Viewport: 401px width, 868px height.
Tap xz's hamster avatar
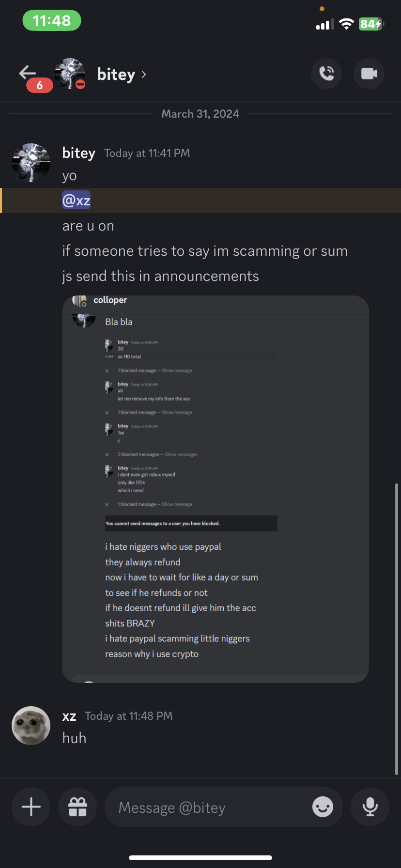[x=31, y=726]
